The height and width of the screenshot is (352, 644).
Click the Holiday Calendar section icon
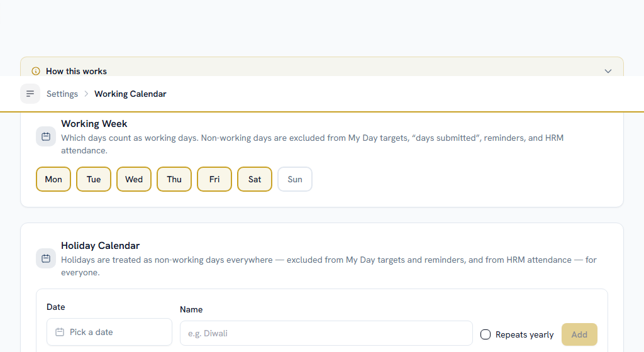[46, 258]
